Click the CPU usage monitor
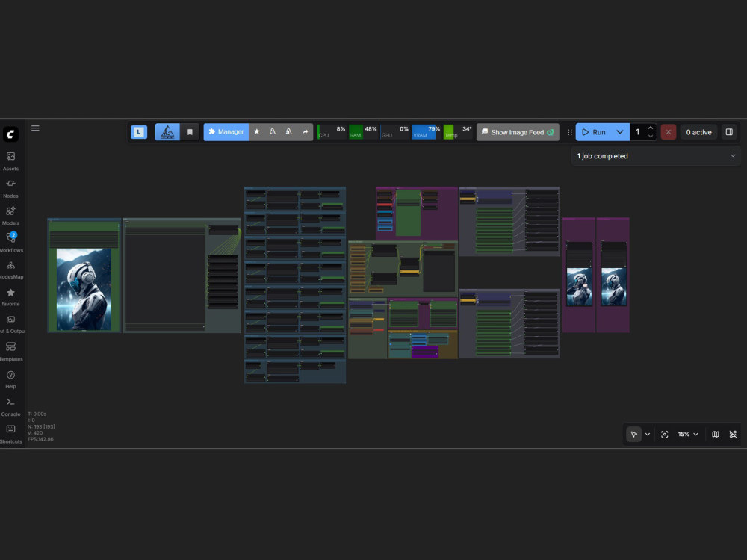This screenshot has height=560, width=747. click(x=331, y=132)
